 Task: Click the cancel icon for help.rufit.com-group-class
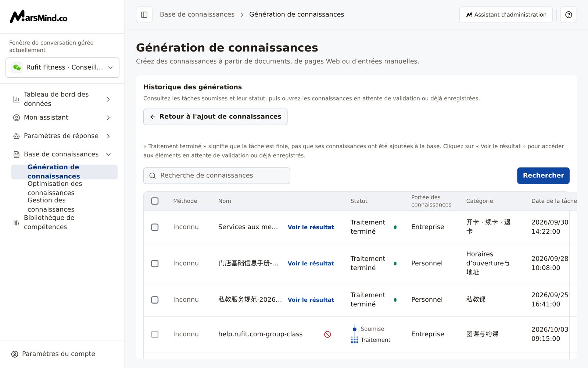coord(327,334)
